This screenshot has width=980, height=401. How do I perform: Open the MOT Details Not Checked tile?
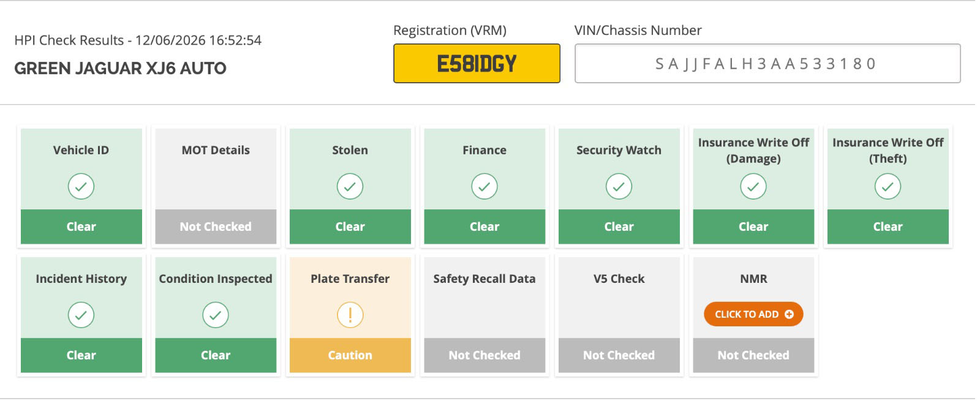(216, 186)
